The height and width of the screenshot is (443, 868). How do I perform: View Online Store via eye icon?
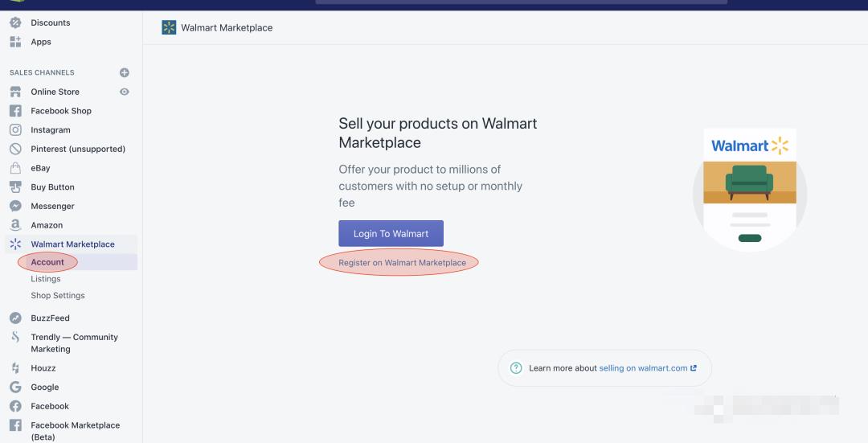(125, 92)
